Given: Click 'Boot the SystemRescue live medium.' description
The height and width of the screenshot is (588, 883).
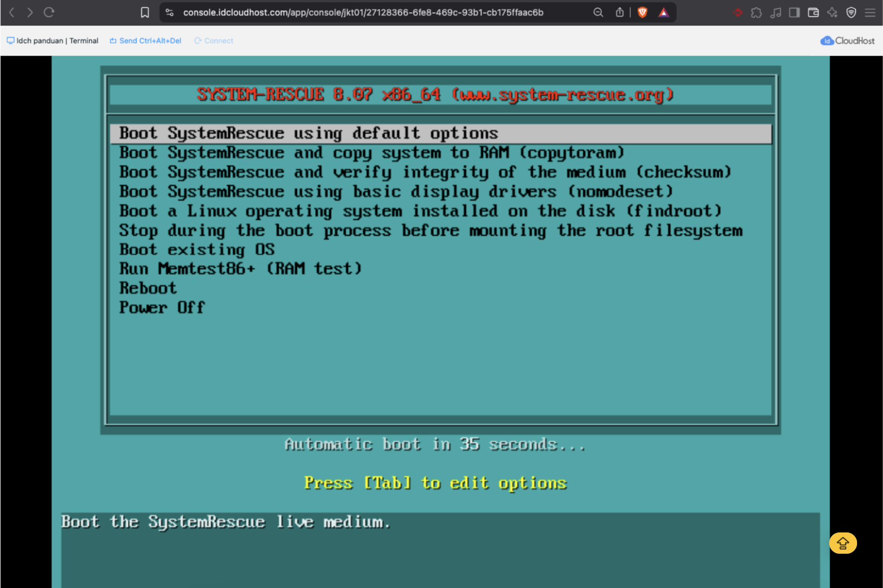Looking at the screenshot, I should [x=226, y=522].
